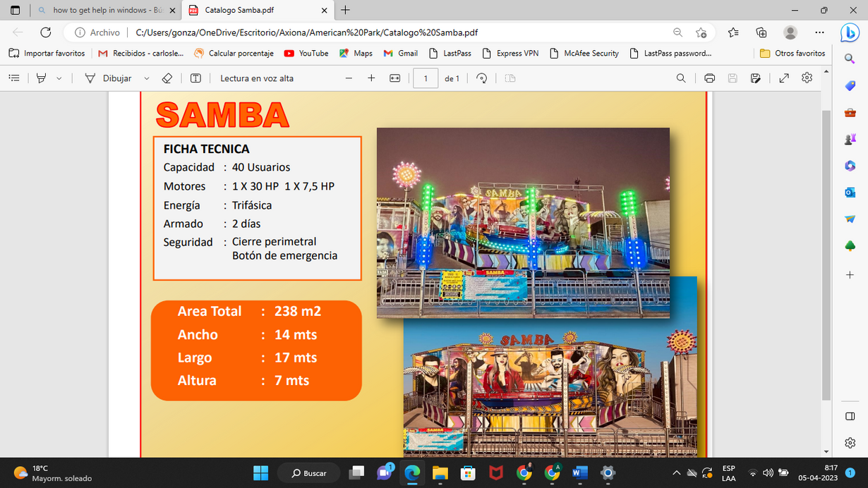The image size is (868, 488).
Task: Select the highlighter tool in PDF toolbar
Action: pos(42,78)
